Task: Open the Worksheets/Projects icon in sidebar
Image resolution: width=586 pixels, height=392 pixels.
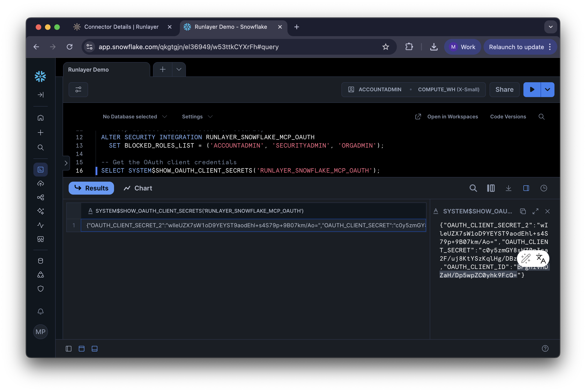Action: click(x=41, y=169)
